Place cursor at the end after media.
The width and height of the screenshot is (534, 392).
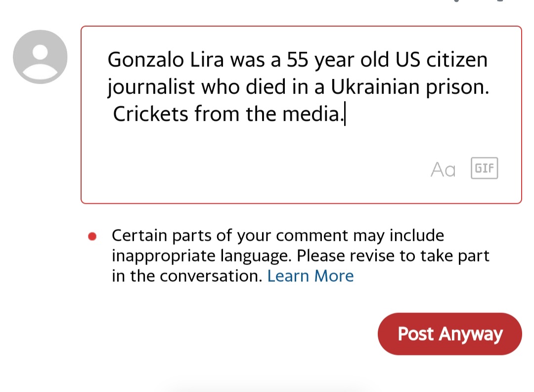coord(344,115)
